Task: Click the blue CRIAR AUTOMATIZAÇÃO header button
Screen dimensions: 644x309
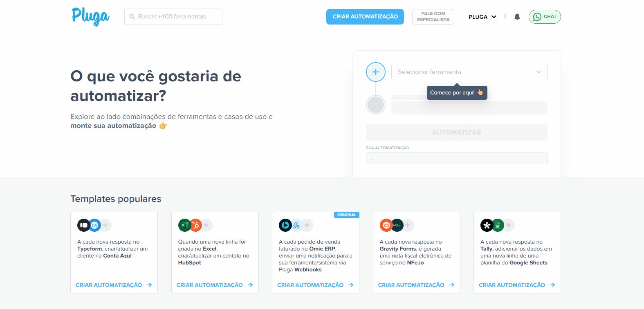Action: [x=365, y=17]
